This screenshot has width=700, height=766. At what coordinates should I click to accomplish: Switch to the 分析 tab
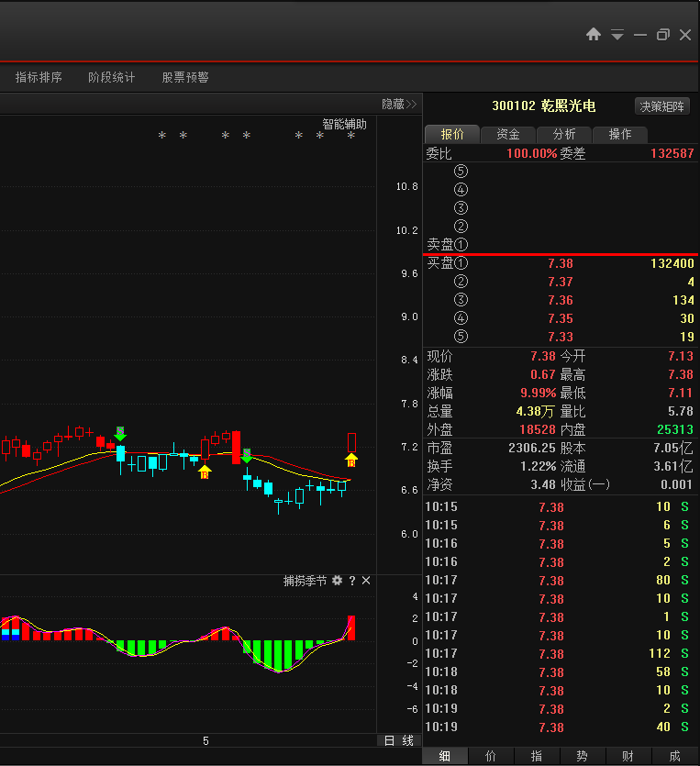564,134
